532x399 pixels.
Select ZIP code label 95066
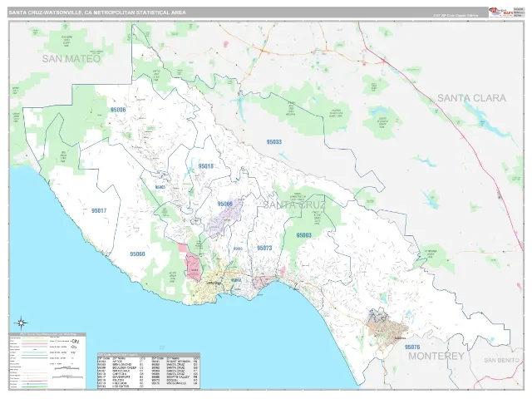(225, 204)
